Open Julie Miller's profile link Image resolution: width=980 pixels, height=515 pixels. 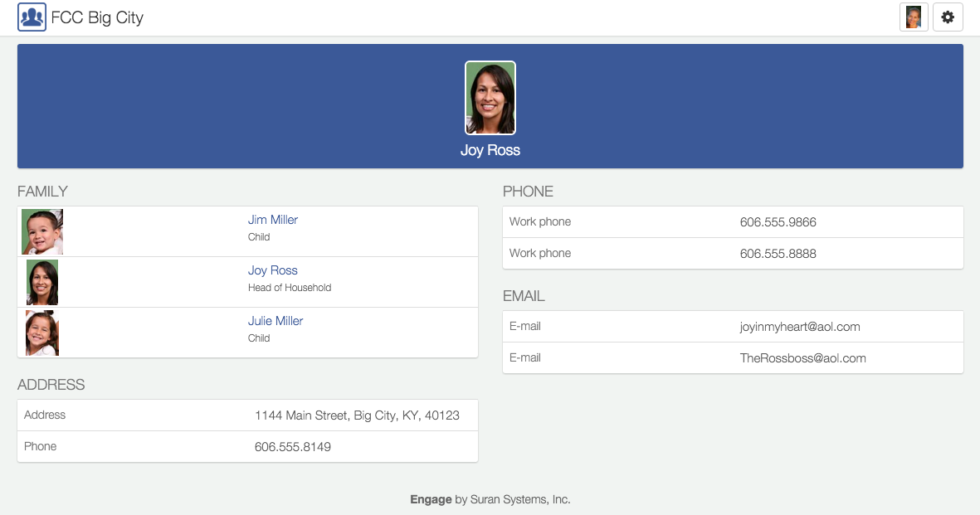tap(275, 321)
